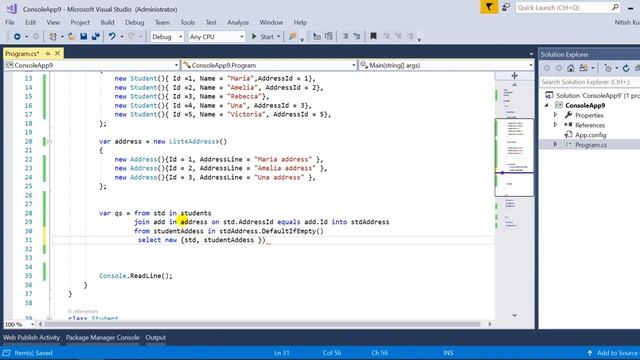Open the Build menu
Image resolution: width=640 pixels, height=360 pixels.
pos(107,22)
